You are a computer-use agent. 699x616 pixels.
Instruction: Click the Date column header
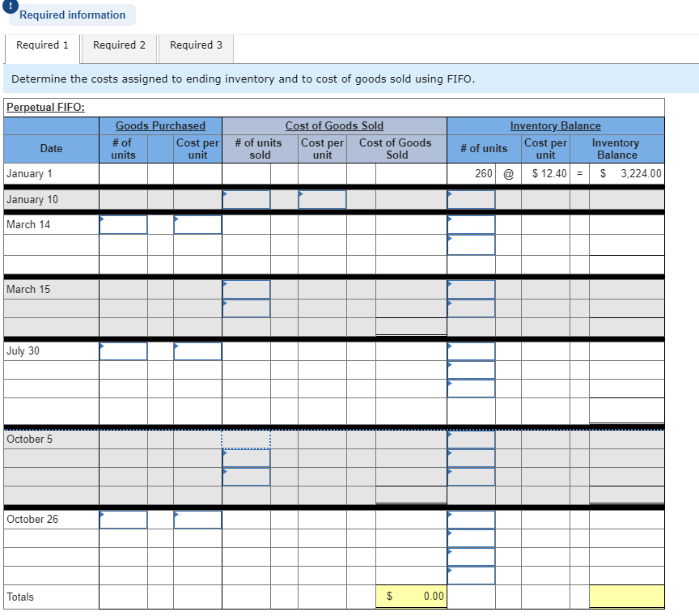[51, 148]
